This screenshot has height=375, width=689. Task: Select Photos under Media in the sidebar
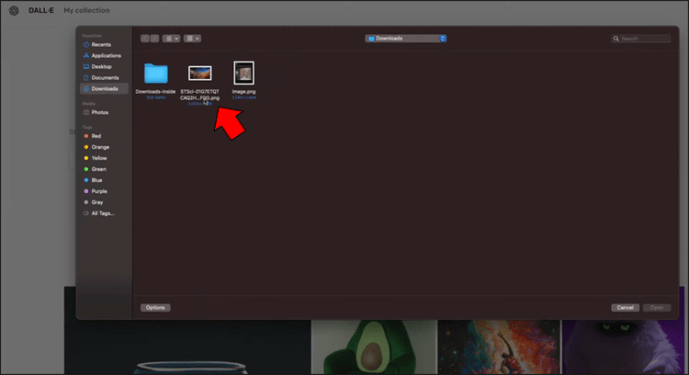click(x=99, y=112)
